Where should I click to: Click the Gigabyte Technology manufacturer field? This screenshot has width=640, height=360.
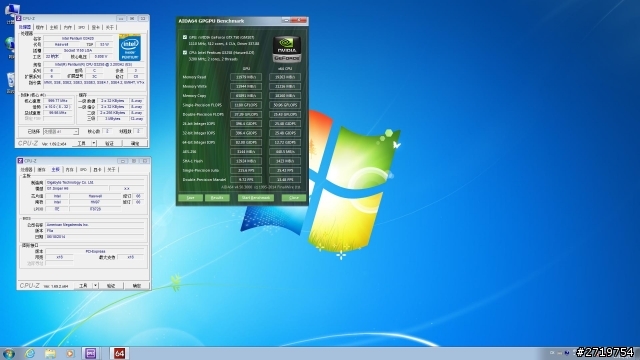coord(95,182)
